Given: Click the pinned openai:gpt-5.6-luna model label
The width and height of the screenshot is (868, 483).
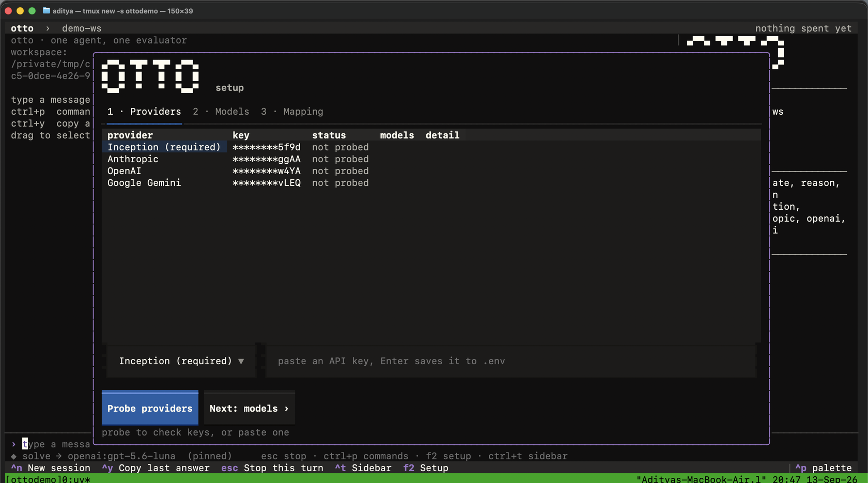Looking at the screenshot, I should click(121, 456).
